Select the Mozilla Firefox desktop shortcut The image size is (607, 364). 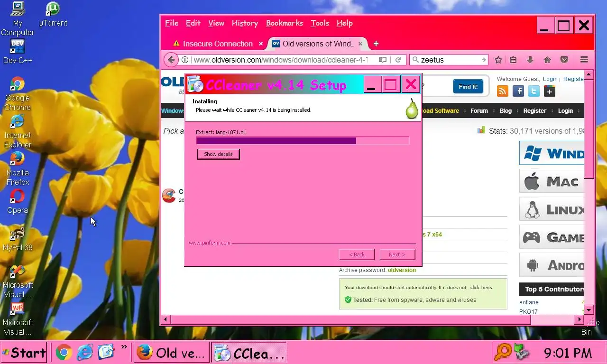(18, 169)
